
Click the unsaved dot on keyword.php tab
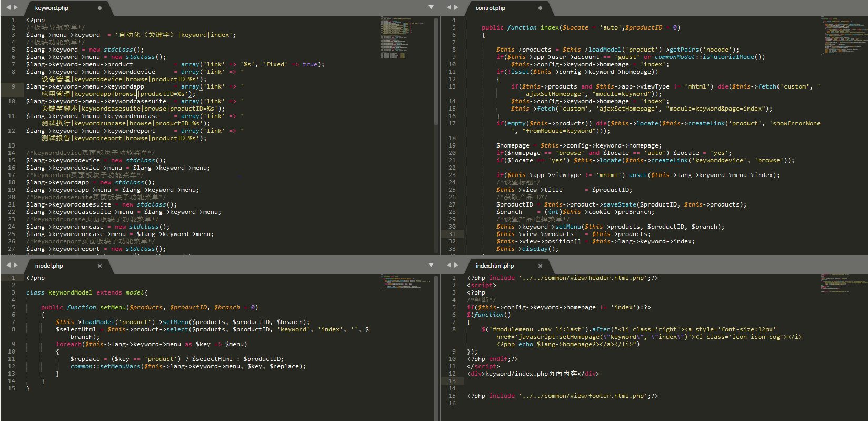pos(99,8)
